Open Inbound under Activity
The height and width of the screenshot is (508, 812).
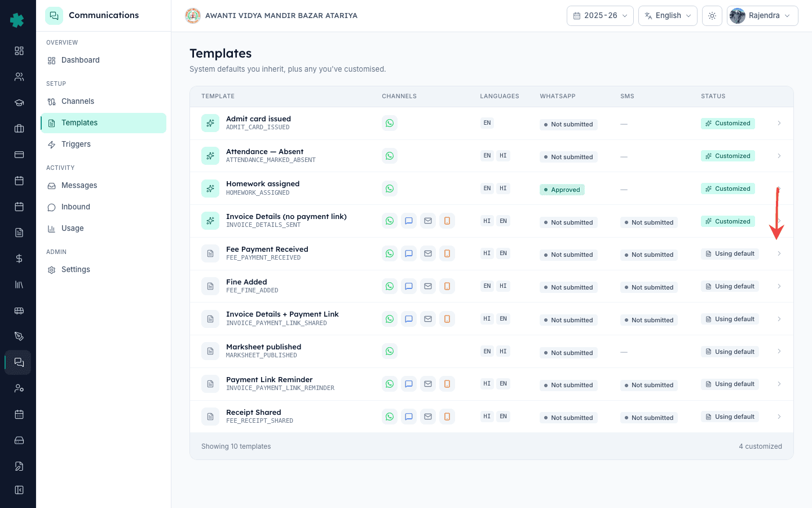click(103, 207)
